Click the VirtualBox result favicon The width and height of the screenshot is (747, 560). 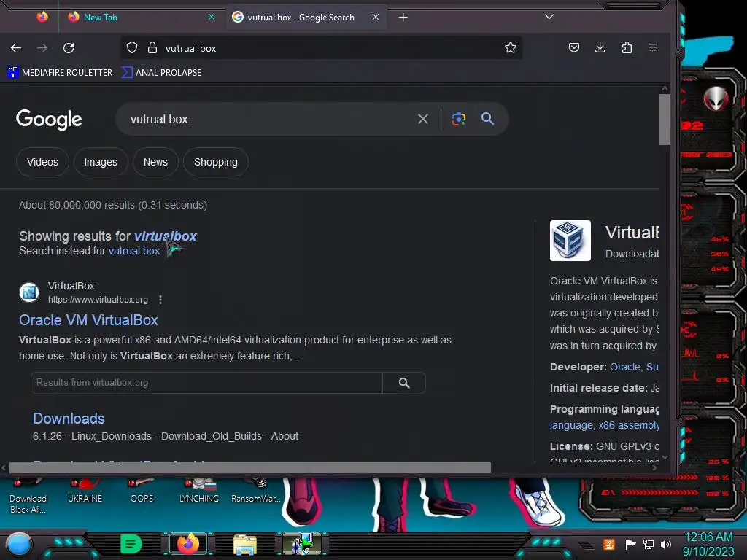(x=29, y=292)
